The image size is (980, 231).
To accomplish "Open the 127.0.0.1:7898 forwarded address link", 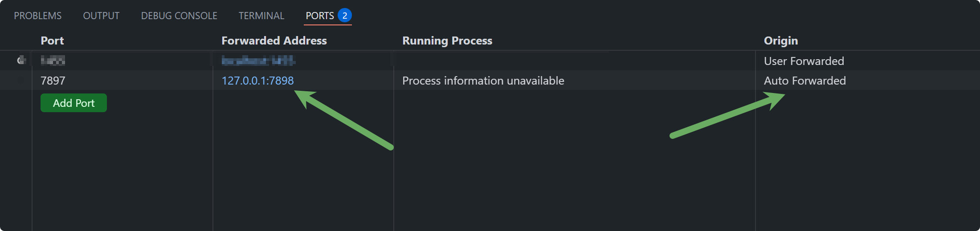I will (x=257, y=81).
